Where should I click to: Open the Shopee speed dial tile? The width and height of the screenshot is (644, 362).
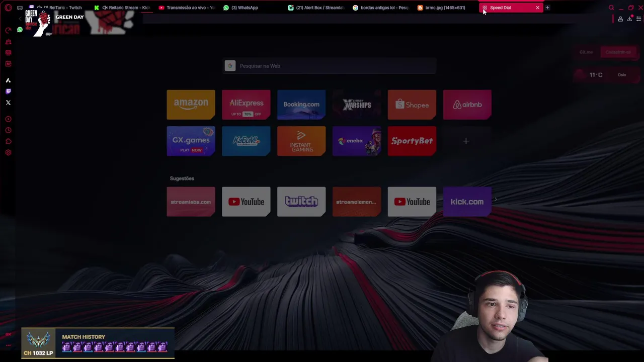coord(412,105)
